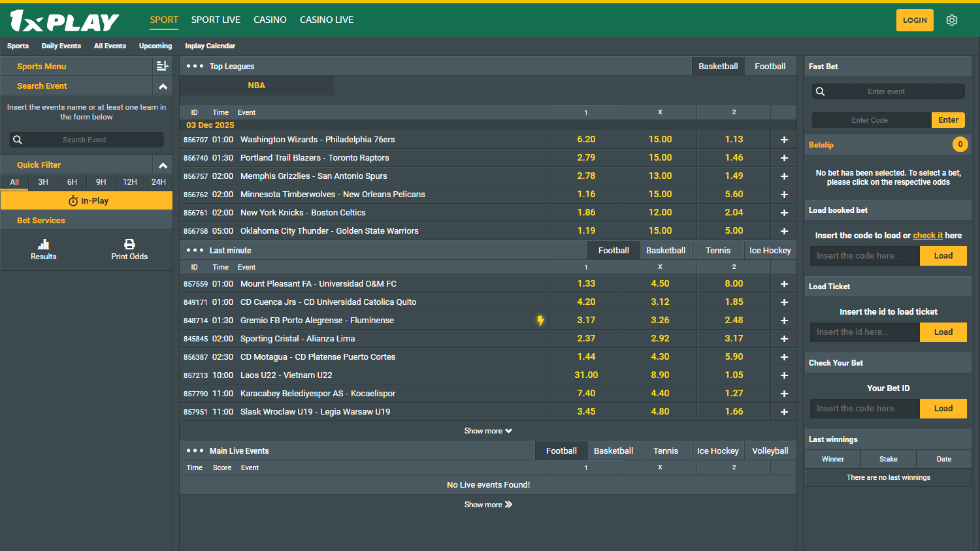This screenshot has height=551, width=980.
Task: Open Results chart icon in Bet Services
Action: pos(43,244)
